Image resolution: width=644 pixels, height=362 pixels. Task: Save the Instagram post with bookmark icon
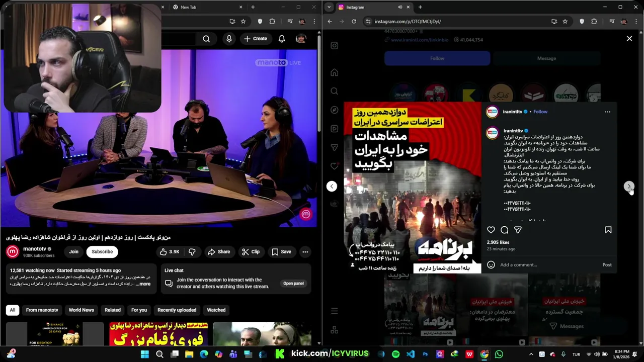point(608,230)
